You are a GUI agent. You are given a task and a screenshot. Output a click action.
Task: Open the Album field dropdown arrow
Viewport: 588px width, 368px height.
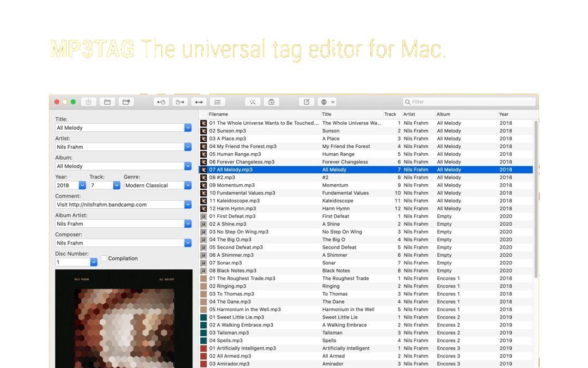(188, 166)
